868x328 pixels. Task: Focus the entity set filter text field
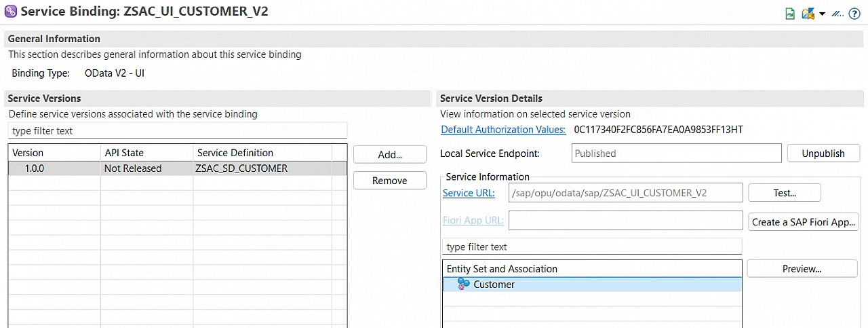pos(592,247)
